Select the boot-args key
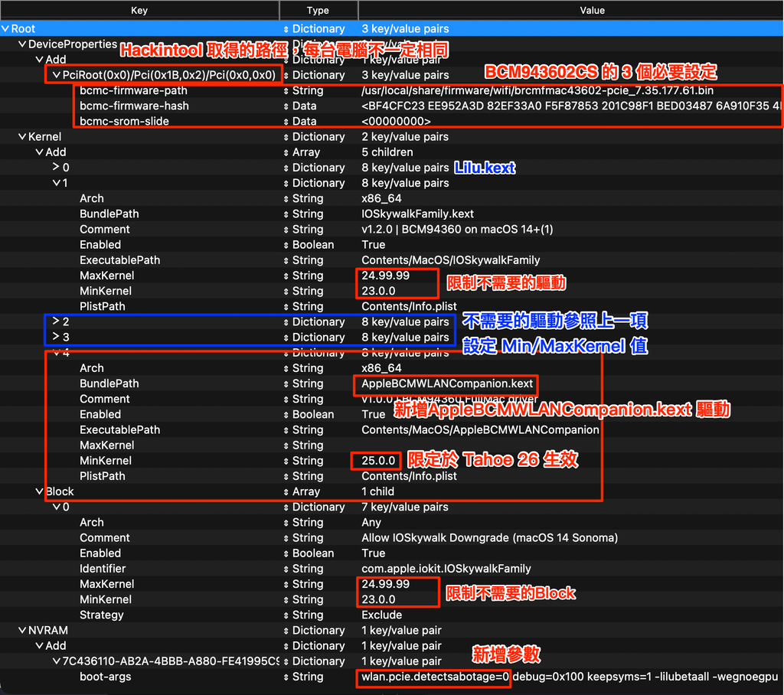Screen dimensions: 784x695 pos(106,677)
